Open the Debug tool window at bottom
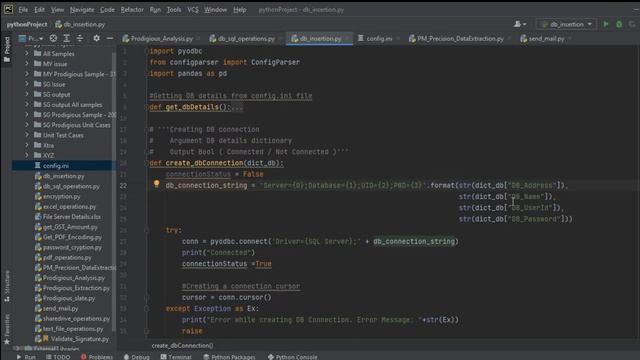This screenshot has height=360, width=640. point(137,357)
